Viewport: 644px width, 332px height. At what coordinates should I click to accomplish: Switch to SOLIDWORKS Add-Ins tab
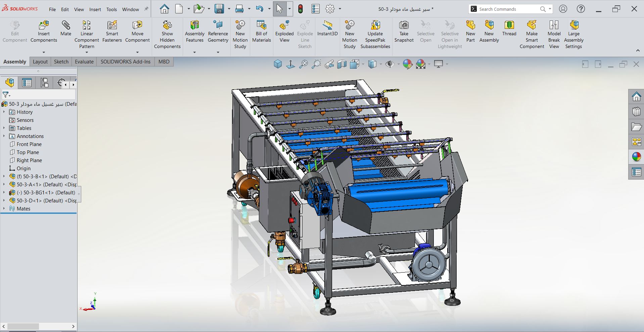point(126,62)
